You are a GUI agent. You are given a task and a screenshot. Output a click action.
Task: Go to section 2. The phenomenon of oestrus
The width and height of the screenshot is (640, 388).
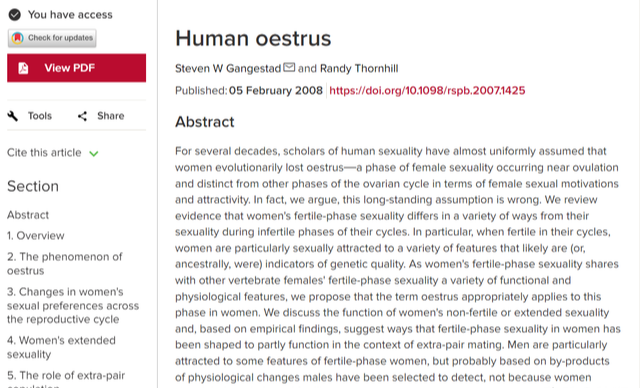[x=64, y=264]
